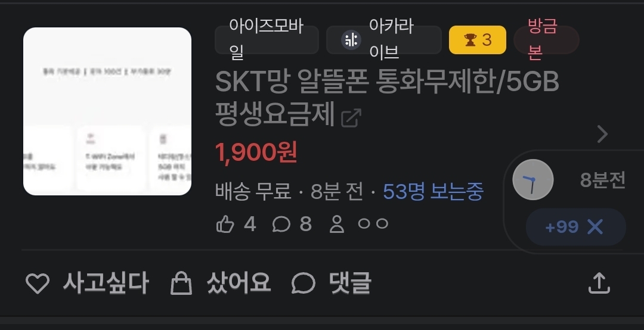Toggle the 샀어요 purchased label
Image resolution: width=644 pixels, height=330 pixels.
tap(238, 283)
